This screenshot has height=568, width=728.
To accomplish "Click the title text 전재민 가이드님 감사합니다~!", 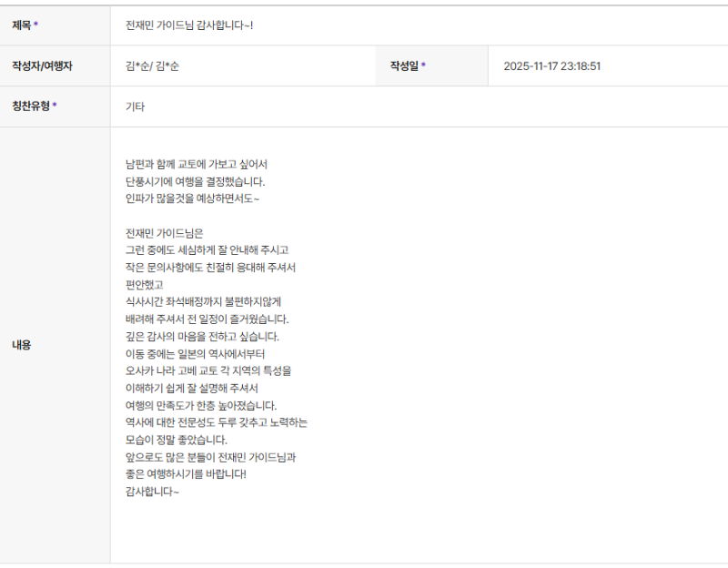I will [x=189, y=25].
